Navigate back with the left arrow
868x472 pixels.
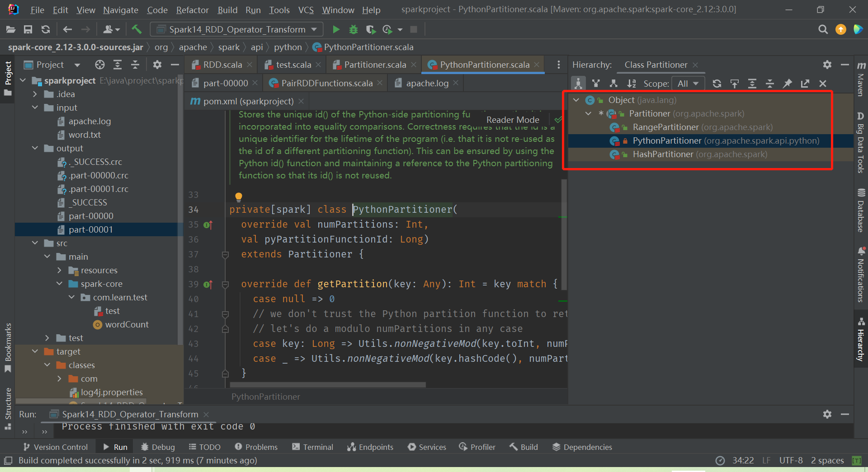pos(67,29)
